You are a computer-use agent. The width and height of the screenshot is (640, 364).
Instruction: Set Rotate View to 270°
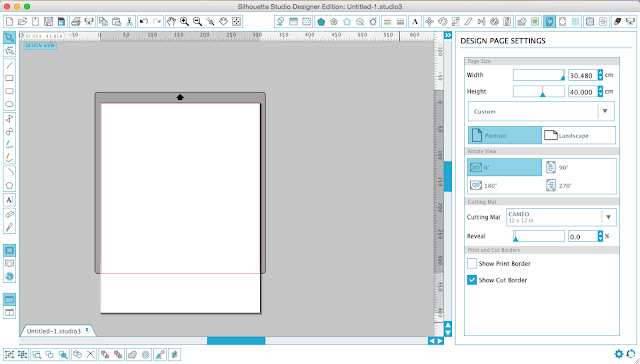(x=579, y=185)
